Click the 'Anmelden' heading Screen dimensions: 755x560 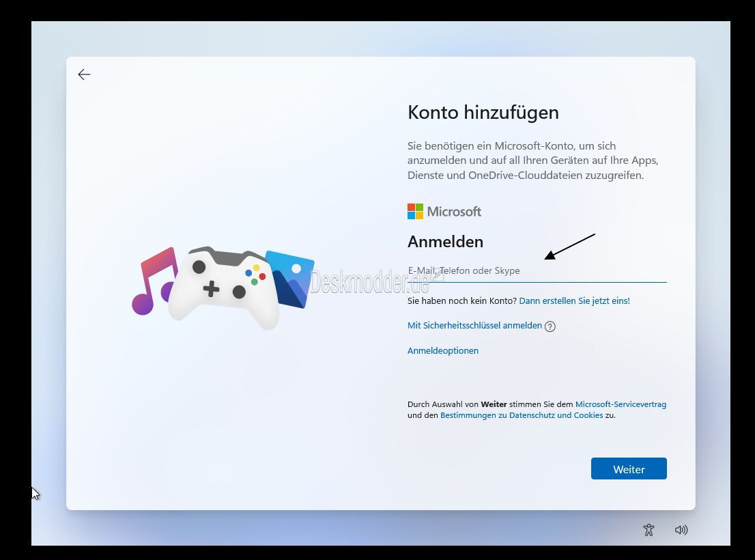coord(445,242)
